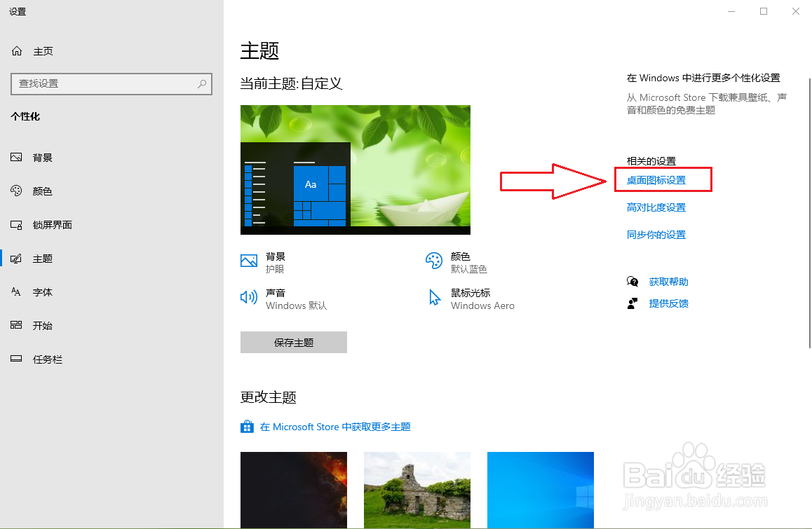Click the color palette icon next to 默认蓝色
812x529 pixels.
pos(434,261)
